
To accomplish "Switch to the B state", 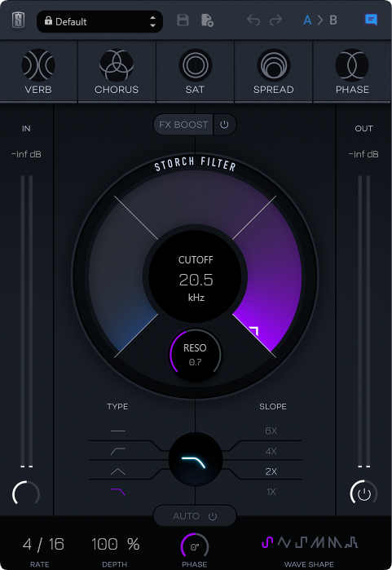I will pos(333,20).
